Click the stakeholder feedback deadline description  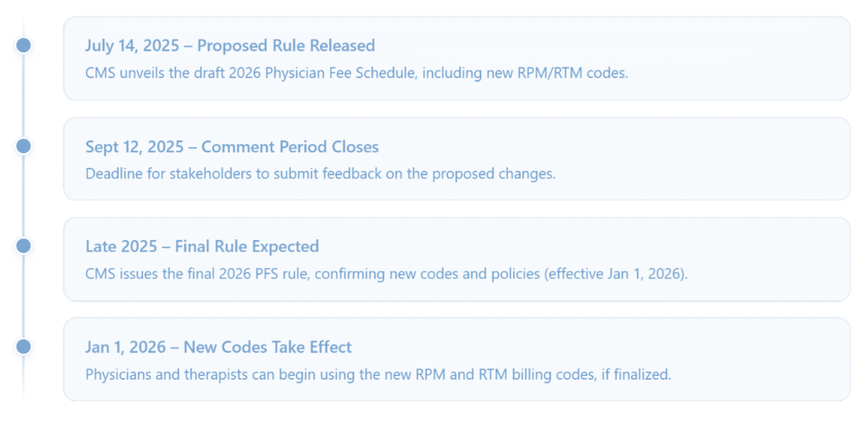click(320, 174)
